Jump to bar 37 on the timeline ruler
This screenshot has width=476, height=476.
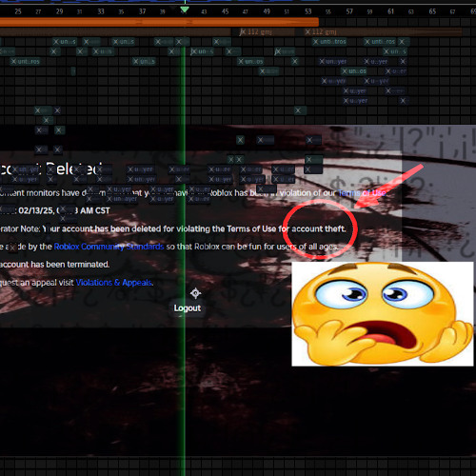pyautogui.click(x=143, y=11)
